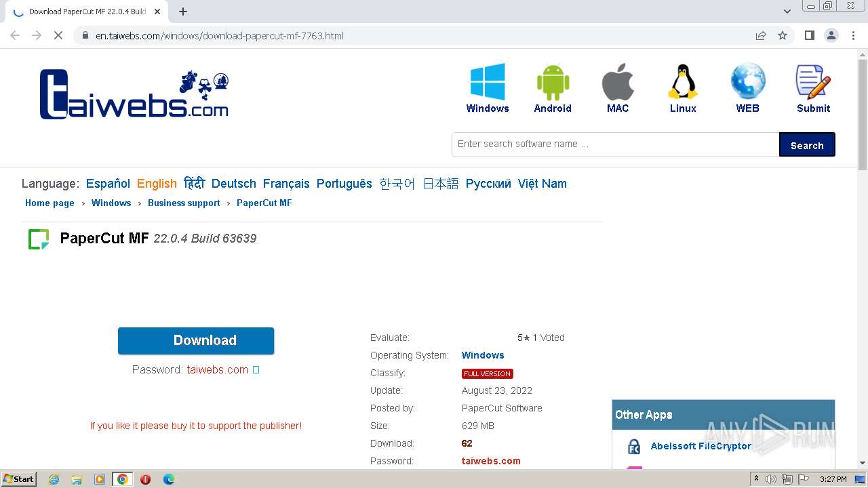Switch language to Korean
This screenshot has height=488, width=868.
tap(397, 184)
